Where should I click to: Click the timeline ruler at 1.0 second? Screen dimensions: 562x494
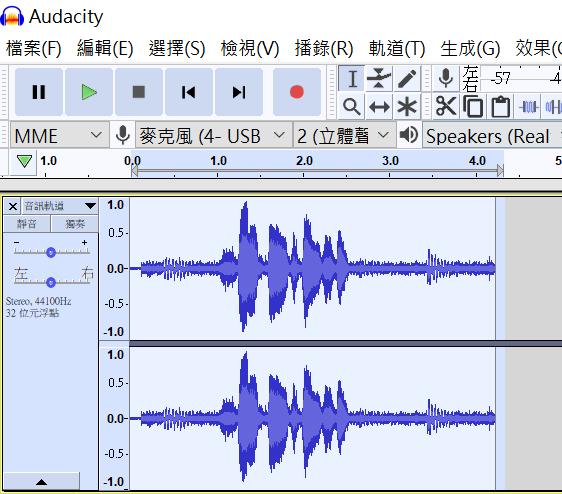(218, 161)
